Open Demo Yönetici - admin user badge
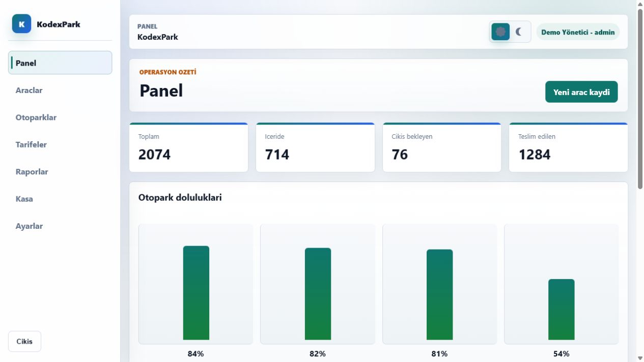 pos(578,32)
